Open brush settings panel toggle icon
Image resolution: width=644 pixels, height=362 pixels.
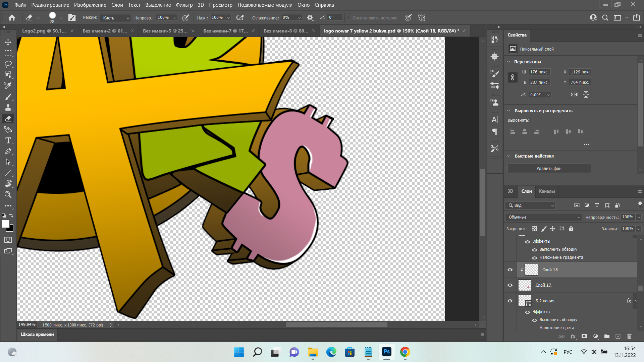(72, 18)
